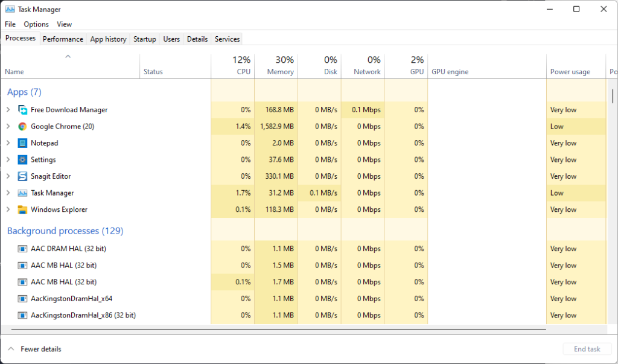Expand the Windows Explorer process group

point(8,209)
